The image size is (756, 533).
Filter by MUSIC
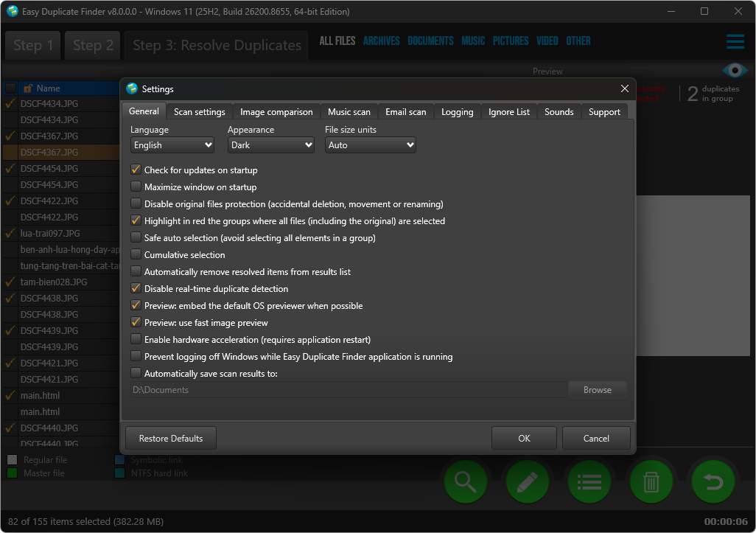[473, 41]
